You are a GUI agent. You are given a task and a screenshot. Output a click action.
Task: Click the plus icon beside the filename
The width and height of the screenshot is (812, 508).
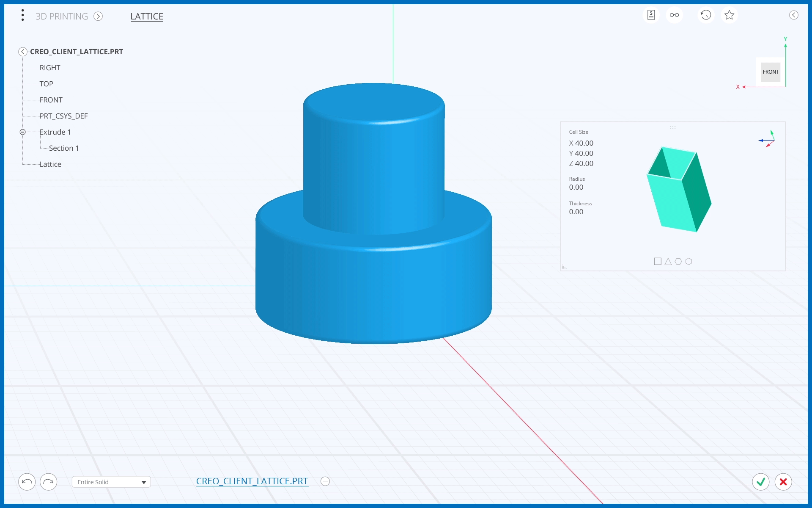point(325,481)
